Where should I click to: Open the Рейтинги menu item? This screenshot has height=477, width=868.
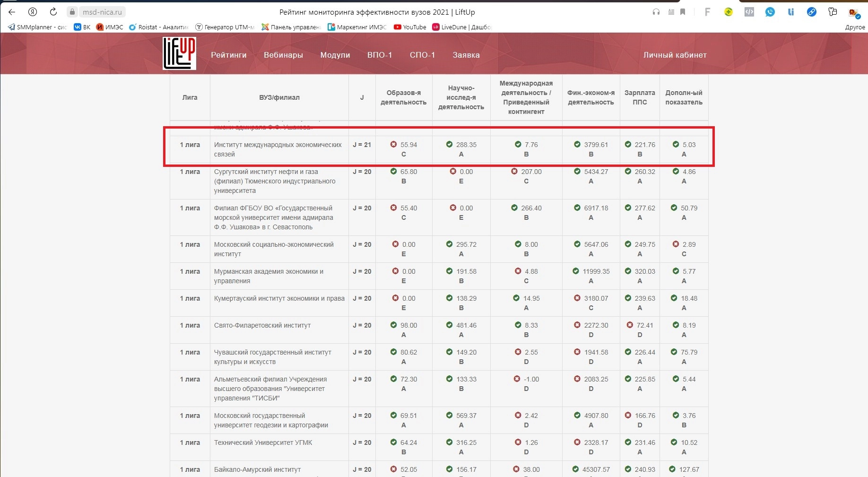(229, 55)
